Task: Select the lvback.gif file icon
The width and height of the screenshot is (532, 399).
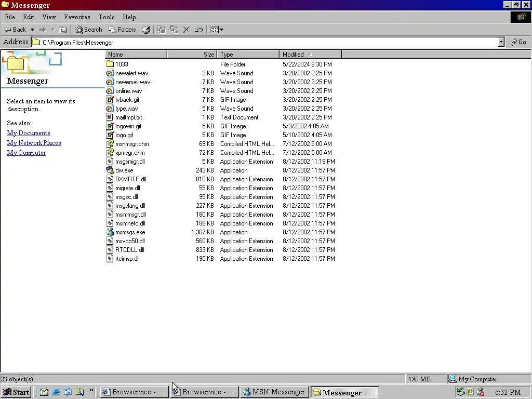Action: [110, 99]
